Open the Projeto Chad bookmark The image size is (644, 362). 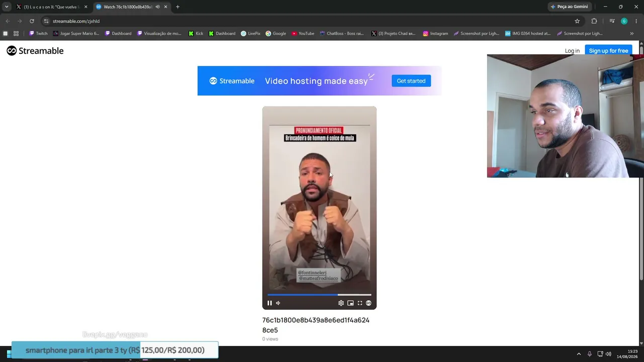tap(393, 34)
